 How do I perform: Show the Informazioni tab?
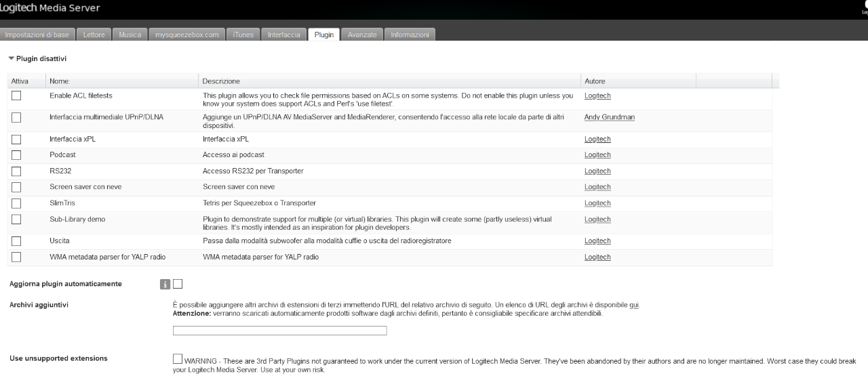(x=410, y=35)
